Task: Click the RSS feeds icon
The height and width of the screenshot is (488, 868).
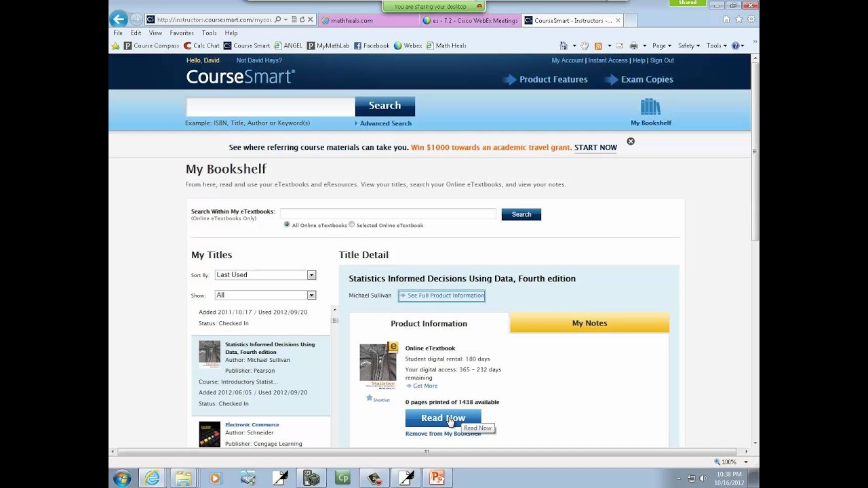Action: [598, 46]
